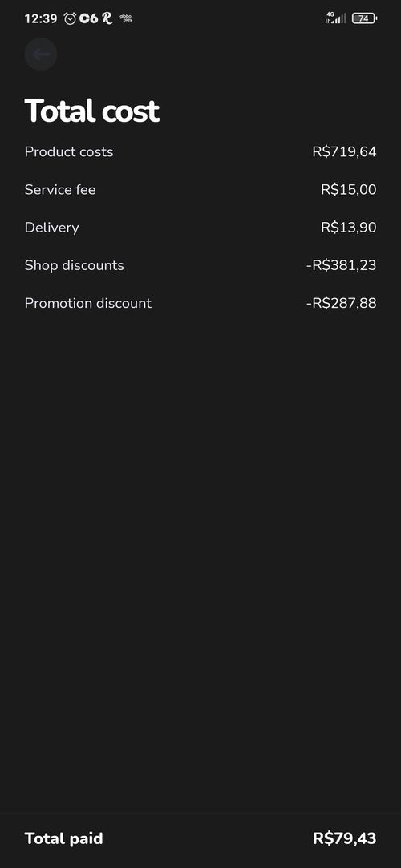Viewport: 401px width, 868px height.
Task: Tap the Service fee row label
Action: pos(60,189)
